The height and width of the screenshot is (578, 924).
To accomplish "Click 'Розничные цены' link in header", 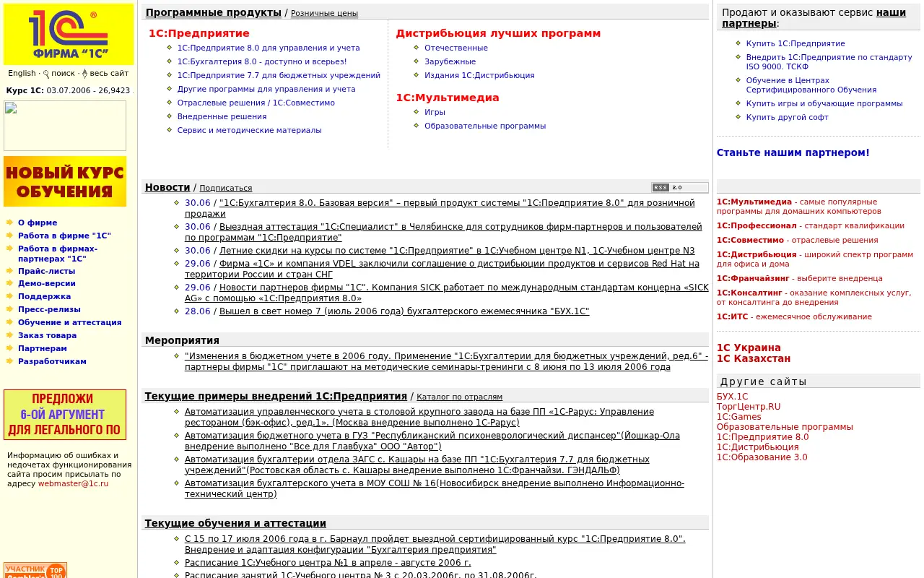I will click(x=324, y=13).
